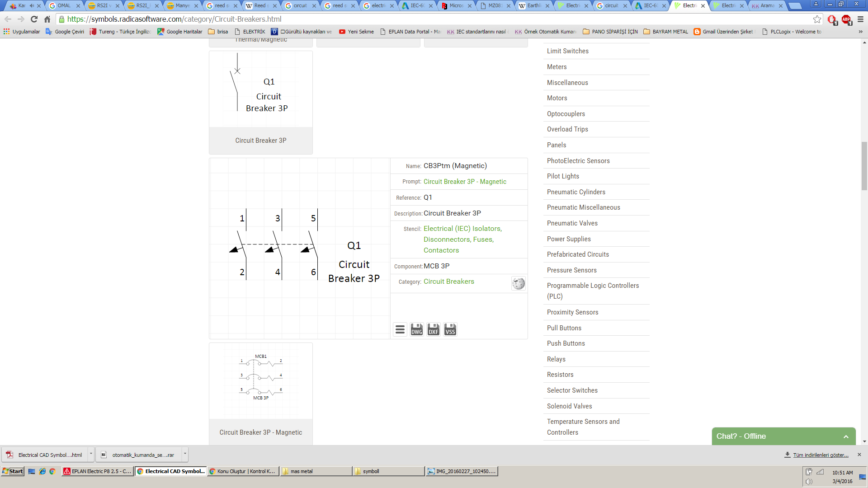
Task: Open the Wikipedia globe icon beside Circuit Breakers
Action: [519, 283]
